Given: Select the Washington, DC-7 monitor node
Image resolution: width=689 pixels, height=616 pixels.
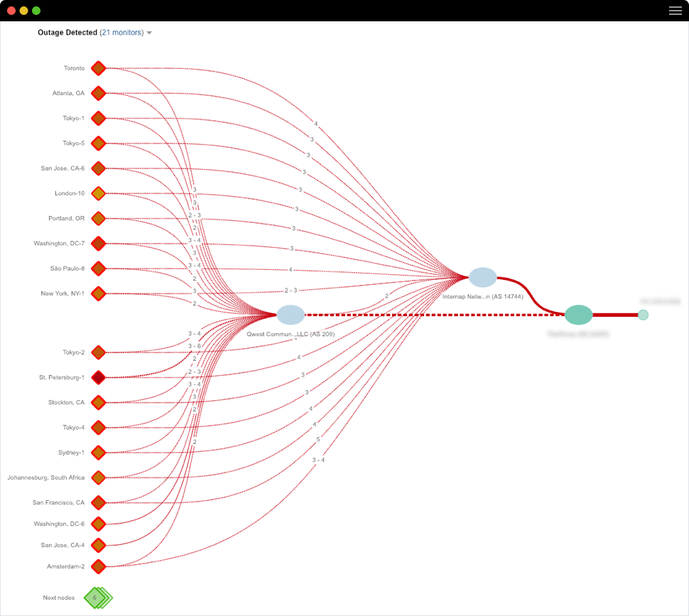Looking at the screenshot, I should coord(98,244).
